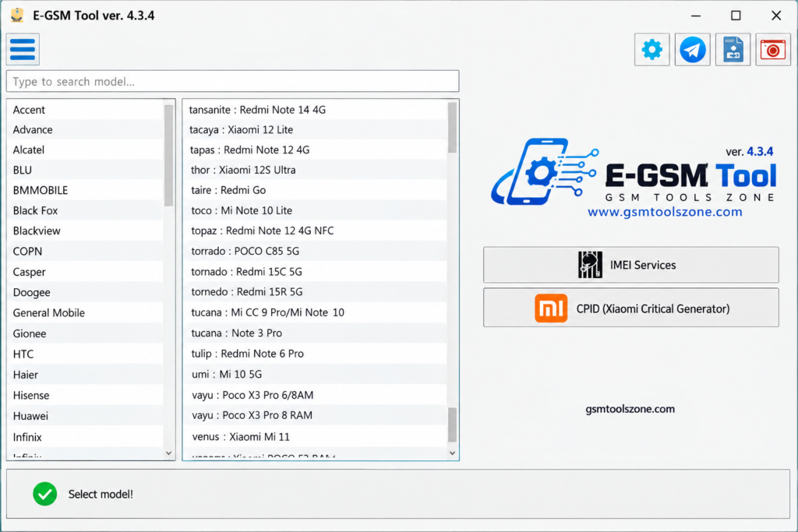
Task: Choose toco : Mi Note 10 Lite
Action: pyautogui.click(x=315, y=210)
